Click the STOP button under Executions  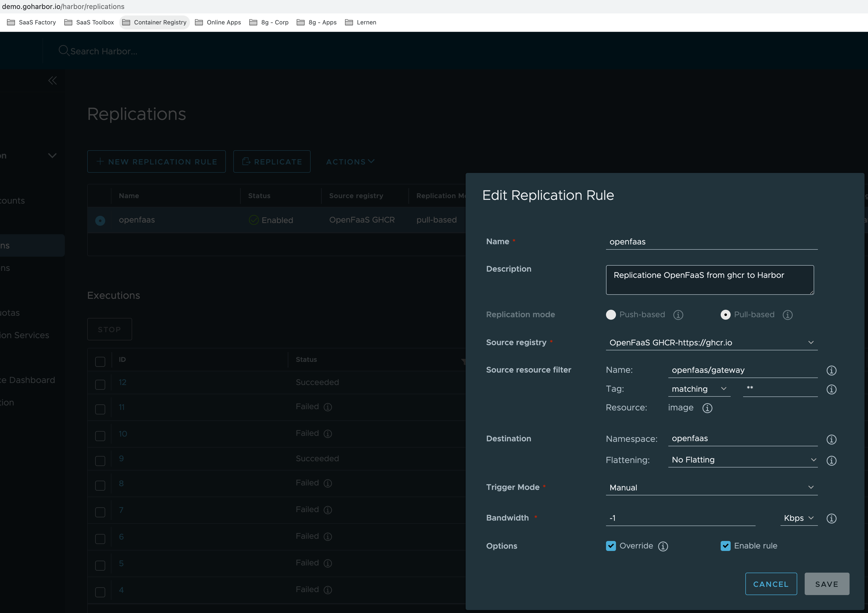point(109,329)
